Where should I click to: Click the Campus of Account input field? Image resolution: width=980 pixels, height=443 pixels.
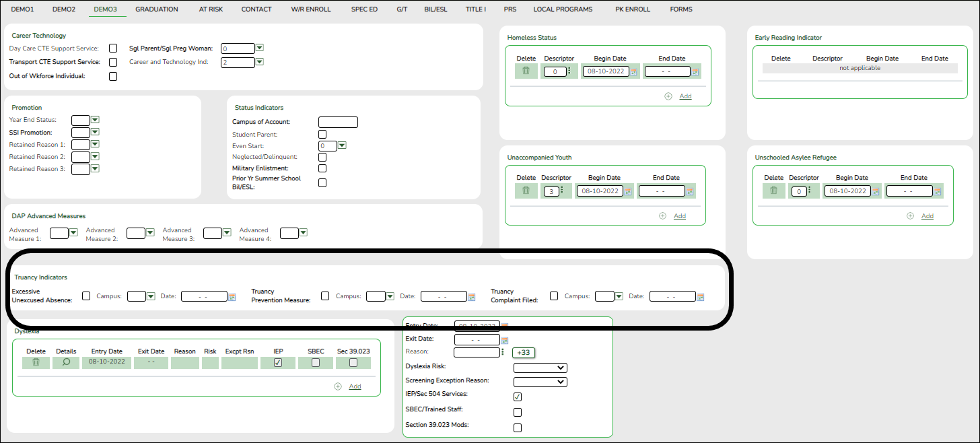click(338, 122)
